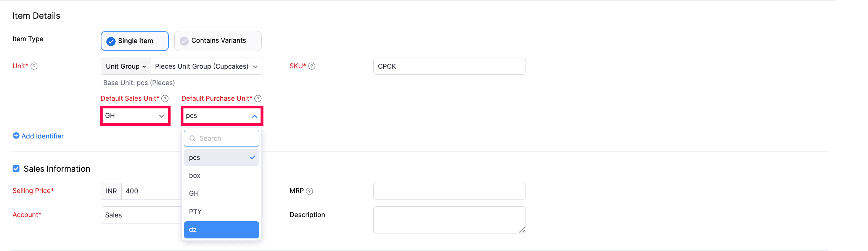Open the Unit Group selector
868x251 pixels.
click(125, 66)
